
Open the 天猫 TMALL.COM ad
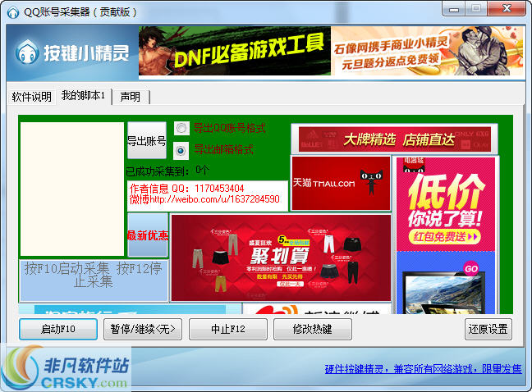pos(342,184)
